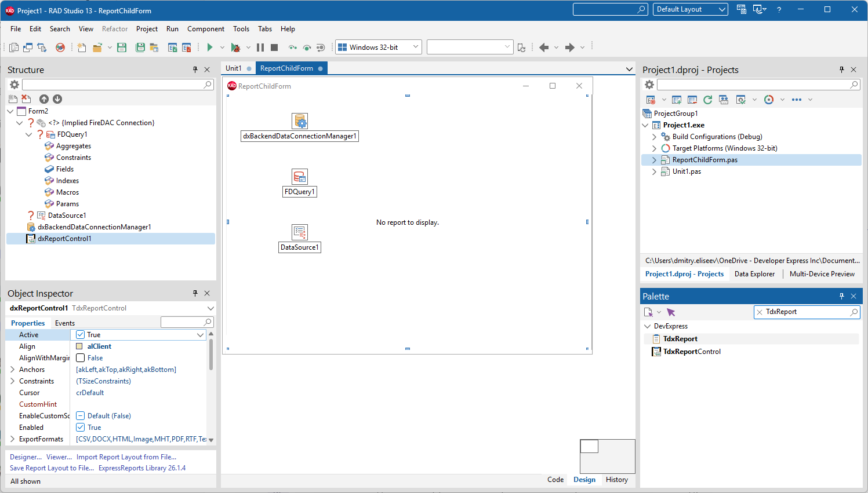Click Save Report Layout to File link
The height and width of the screenshot is (493, 868).
tap(52, 468)
